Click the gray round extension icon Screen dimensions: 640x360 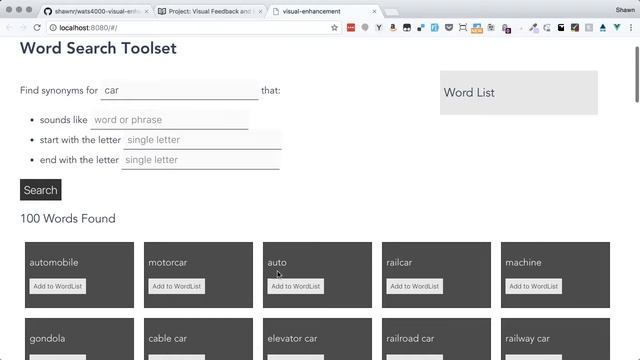coord(365,27)
